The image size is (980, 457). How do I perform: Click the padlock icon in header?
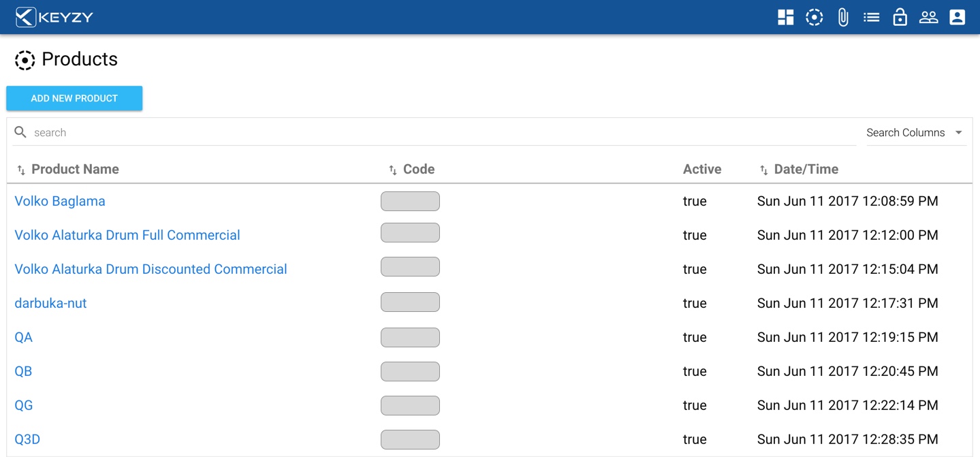pos(900,17)
